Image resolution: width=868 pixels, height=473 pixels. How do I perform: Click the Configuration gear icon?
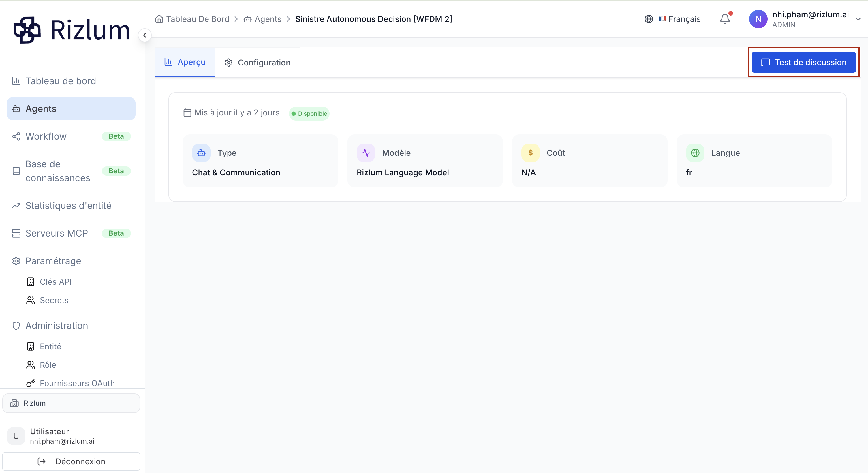(229, 62)
